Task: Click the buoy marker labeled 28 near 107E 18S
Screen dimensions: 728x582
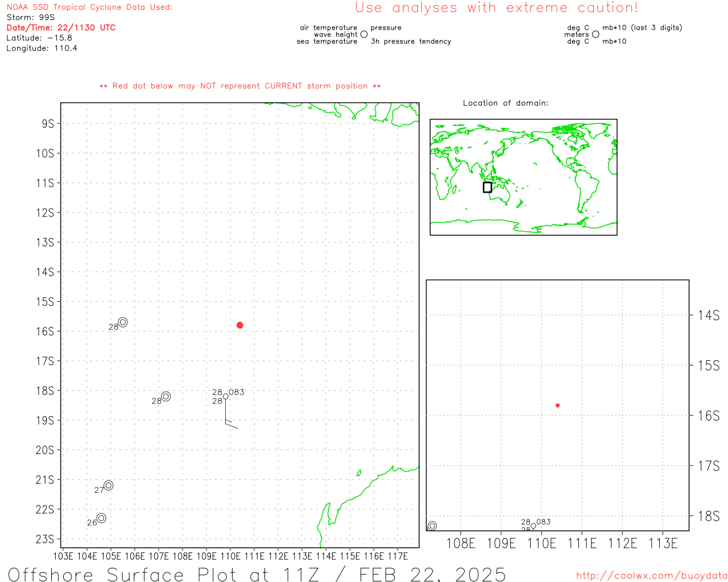Action: (x=166, y=396)
